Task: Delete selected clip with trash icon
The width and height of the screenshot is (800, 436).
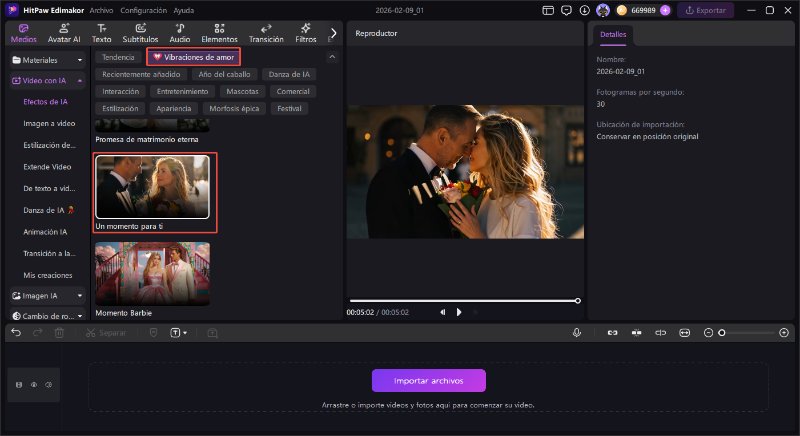Action: click(x=59, y=332)
